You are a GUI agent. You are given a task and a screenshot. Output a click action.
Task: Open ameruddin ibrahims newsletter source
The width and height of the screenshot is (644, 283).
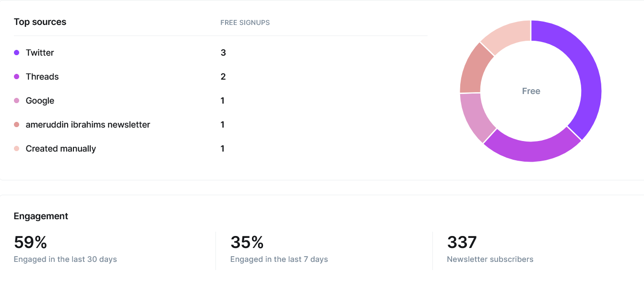point(220,125)
